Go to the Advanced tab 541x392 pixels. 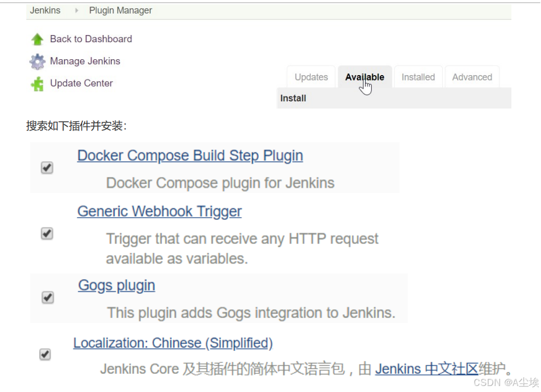[472, 77]
